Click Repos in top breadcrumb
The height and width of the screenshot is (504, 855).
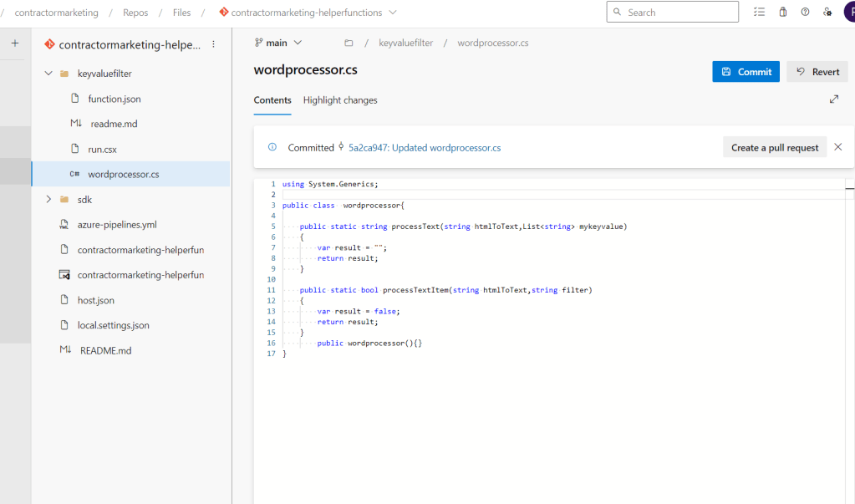[x=135, y=13]
